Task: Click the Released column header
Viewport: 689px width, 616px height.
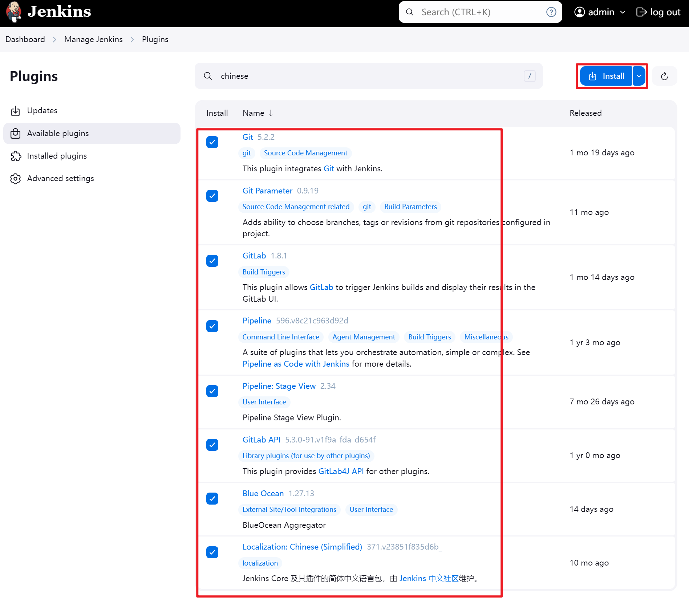Action: point(585,113)
